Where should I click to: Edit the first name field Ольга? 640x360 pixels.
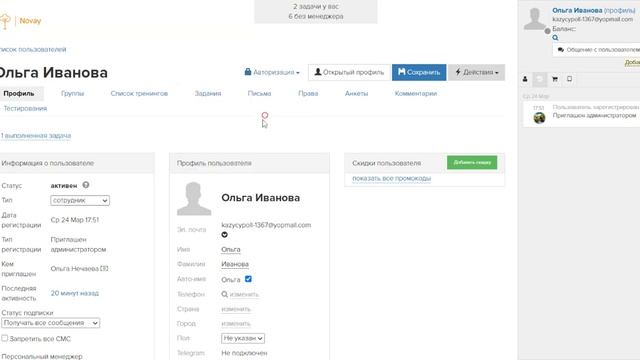click(231, 249)
